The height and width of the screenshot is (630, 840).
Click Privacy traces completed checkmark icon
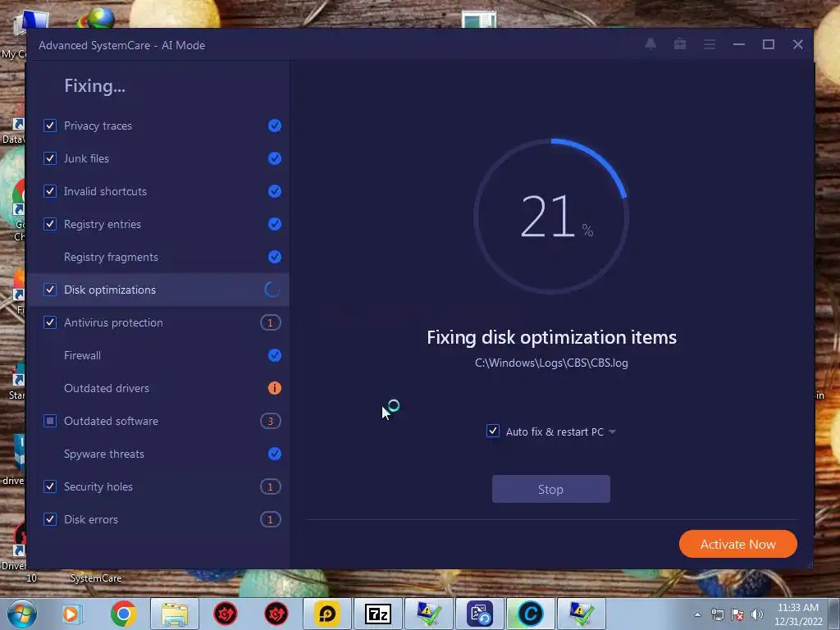[x=274, y=126]
